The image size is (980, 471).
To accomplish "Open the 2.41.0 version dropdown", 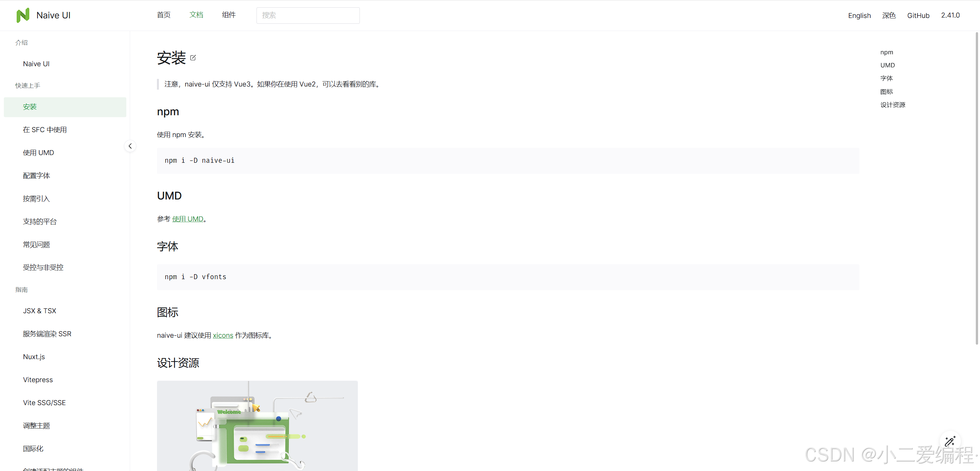I will (950, 15).
